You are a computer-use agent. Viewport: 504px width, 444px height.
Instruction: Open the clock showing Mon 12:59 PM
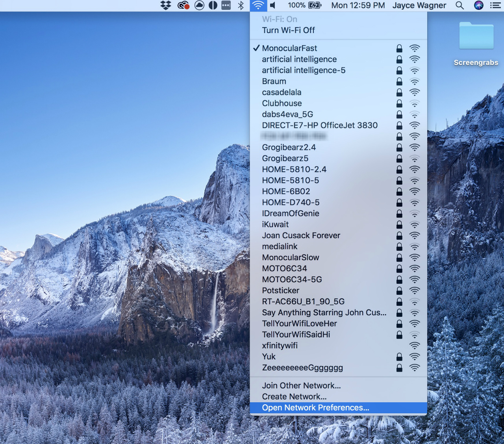point(358,6)
